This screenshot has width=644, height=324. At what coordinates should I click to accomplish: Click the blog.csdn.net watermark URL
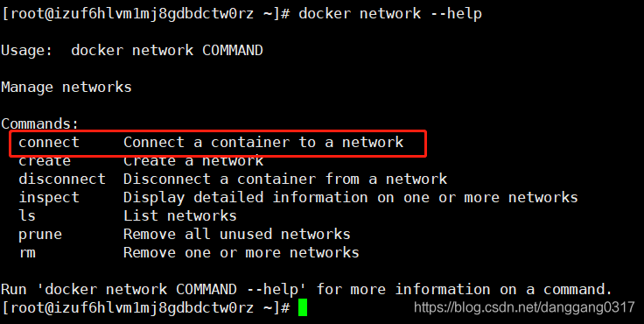[524, 307]
